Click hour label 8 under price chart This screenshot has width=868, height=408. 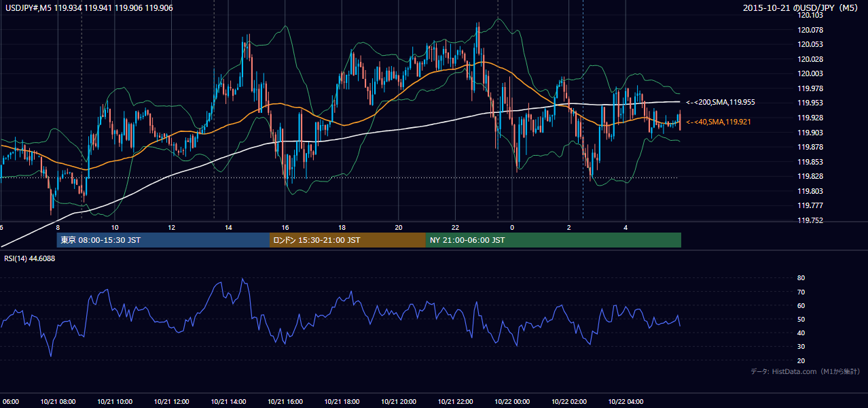pos(58,227)
